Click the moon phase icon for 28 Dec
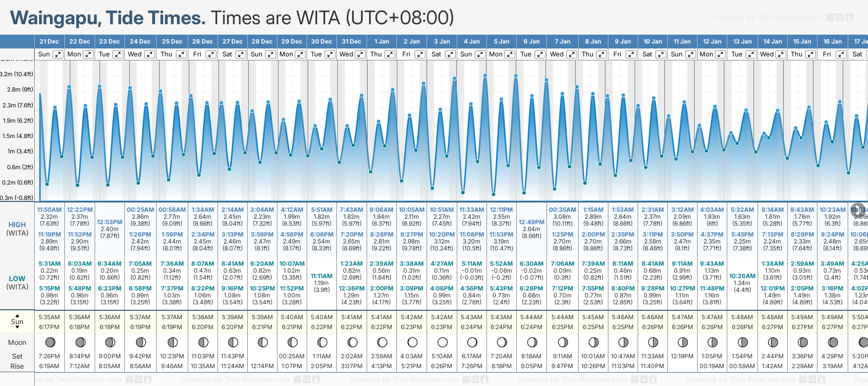Image resolution: width=868 pixels, height=386 pixels. tap(263, 342)
